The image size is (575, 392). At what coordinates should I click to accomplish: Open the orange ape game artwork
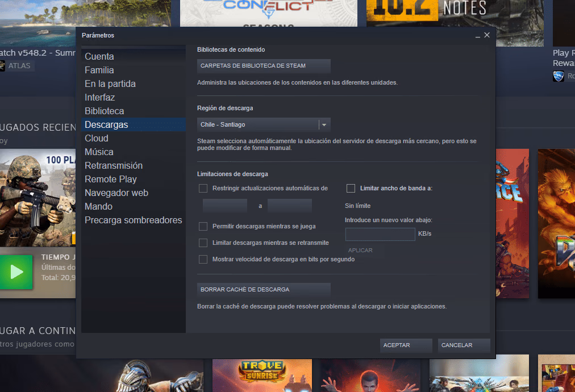click(556, 223)
